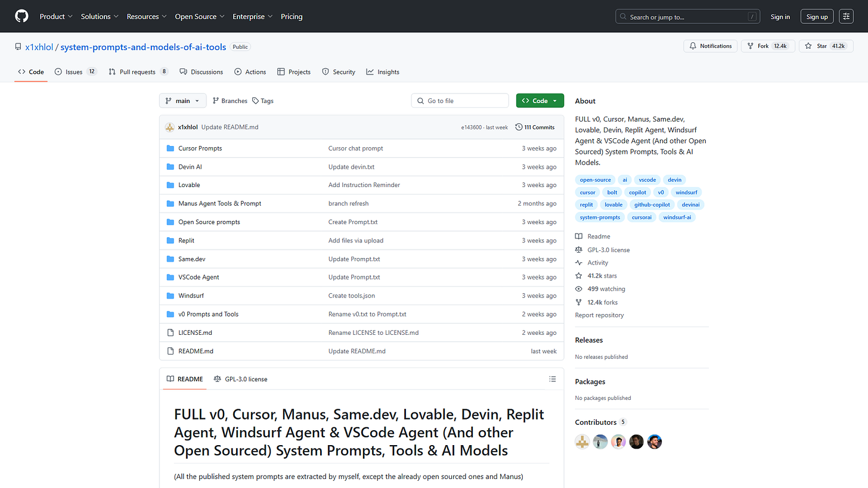Click the last contributor avatar
This screenshot has width=868, height=488.
655,442
